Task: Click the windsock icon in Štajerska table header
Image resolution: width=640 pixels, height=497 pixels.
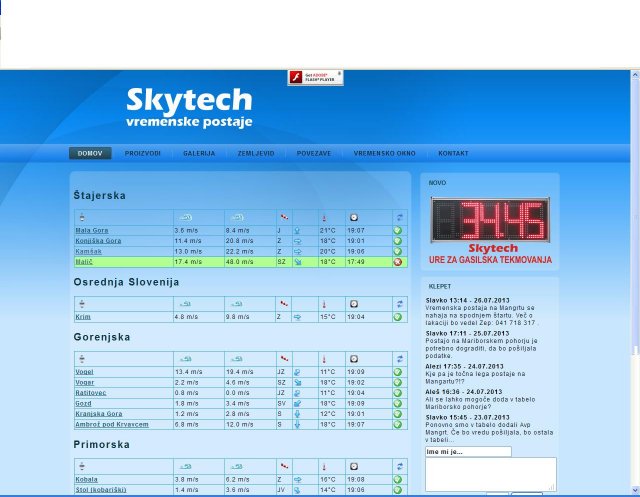Action: [284, 217]
